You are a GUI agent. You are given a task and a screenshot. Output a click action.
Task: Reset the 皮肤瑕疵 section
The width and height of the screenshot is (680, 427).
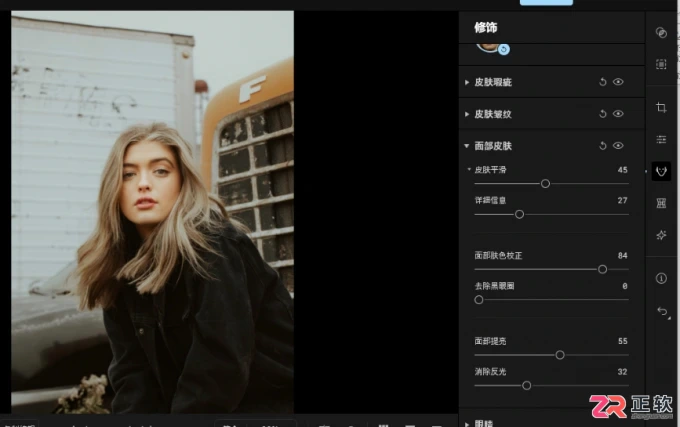[x=602, y=81]
